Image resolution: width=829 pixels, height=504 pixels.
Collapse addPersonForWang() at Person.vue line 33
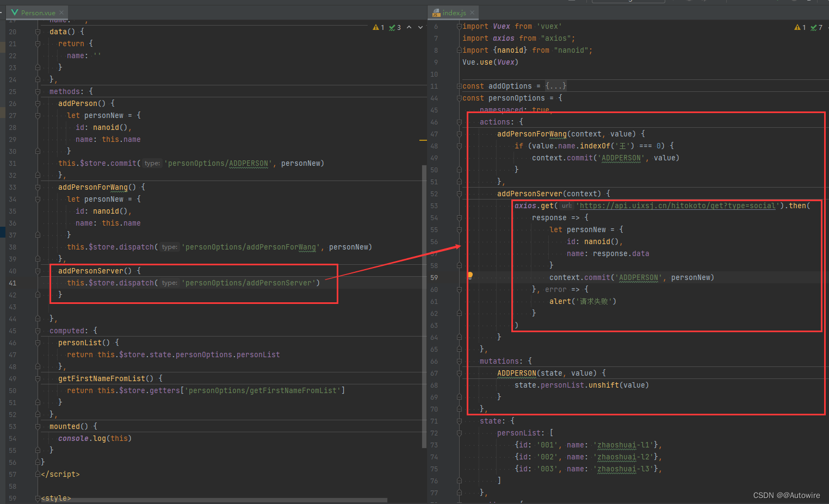coord(38,187)
